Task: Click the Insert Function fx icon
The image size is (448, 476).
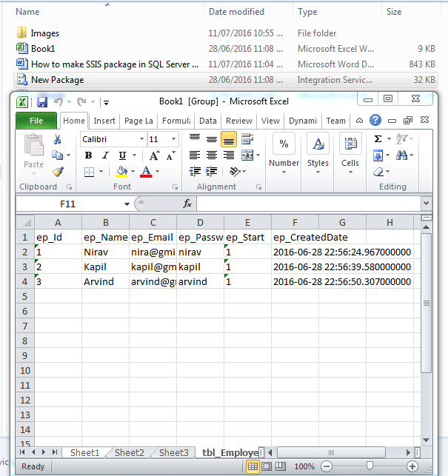Action: (x=187, y=204)
